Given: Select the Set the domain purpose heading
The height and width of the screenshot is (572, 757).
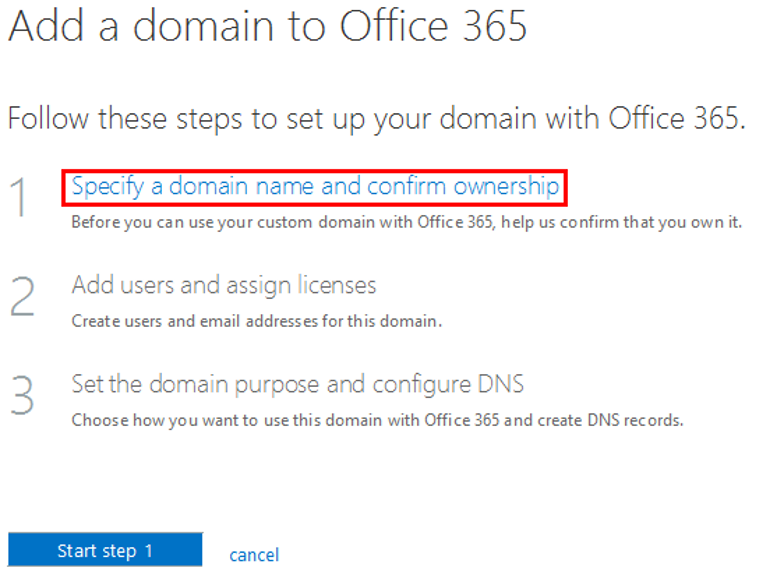Looking at the screenshot, I should [x=297, y=384].
